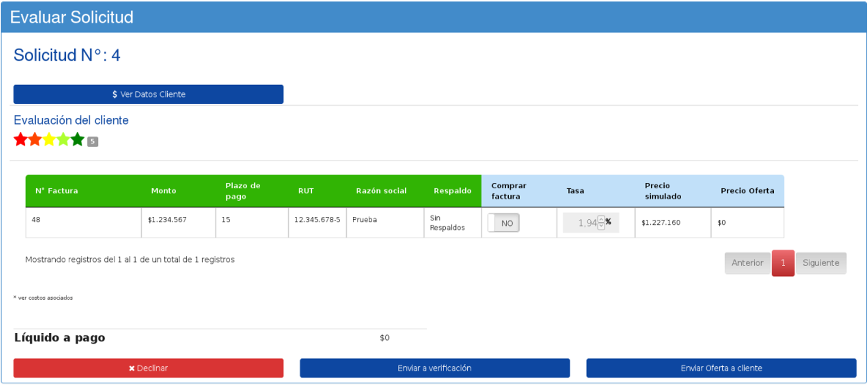Click the Líquido a pago label

click(60, 338)
